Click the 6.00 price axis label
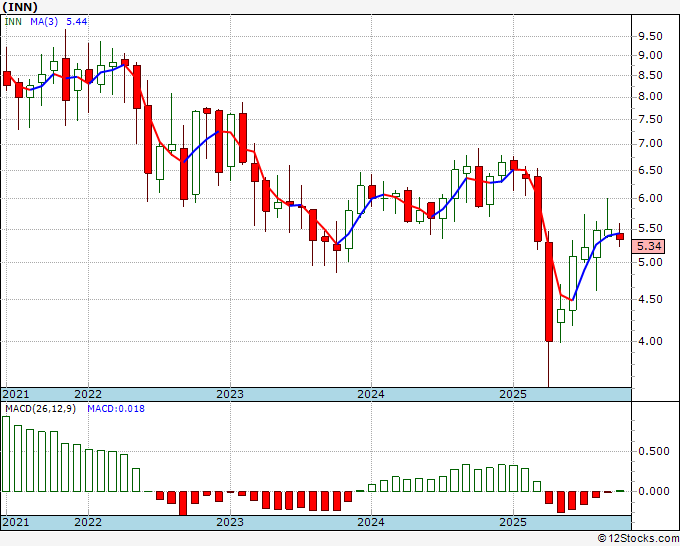Viewport: 680px width, 546px height. [650, 198]
